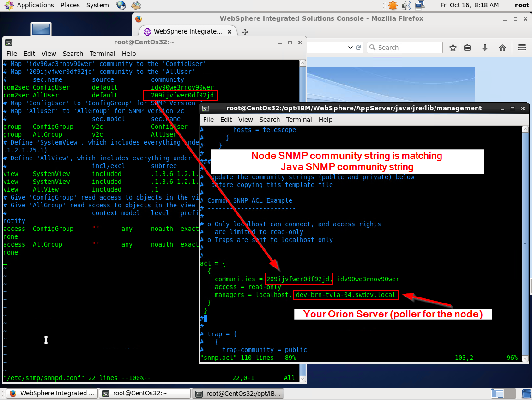532x400 pixels.
Task: Close the WebSphere Integrated Firefox tab
Action: (230, 31)
